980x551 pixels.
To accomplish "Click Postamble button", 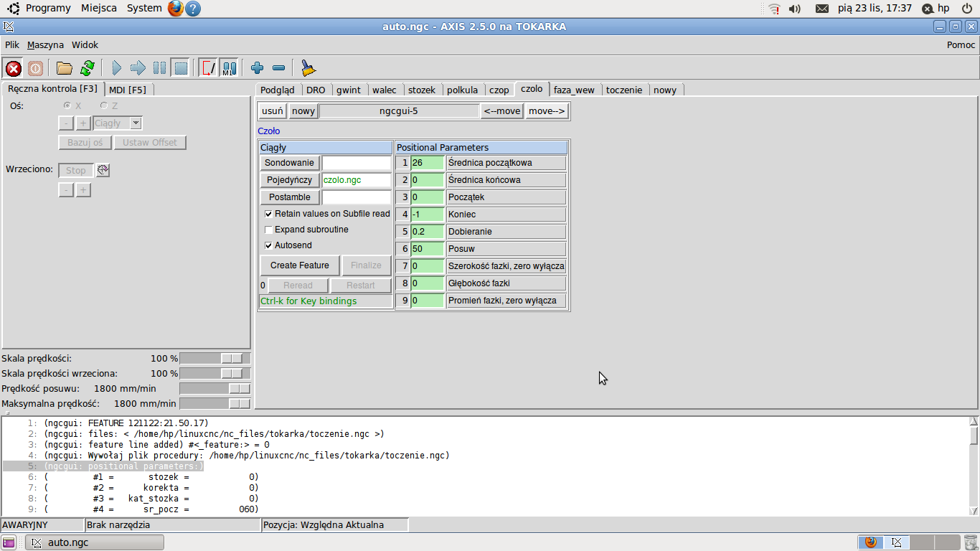I will (x=290, y=197).
